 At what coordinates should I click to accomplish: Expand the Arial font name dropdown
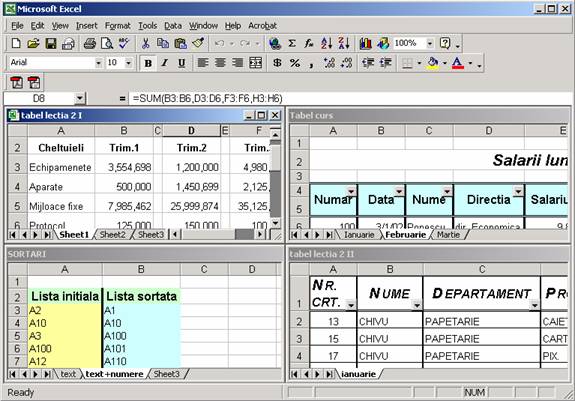coord(98,63)
